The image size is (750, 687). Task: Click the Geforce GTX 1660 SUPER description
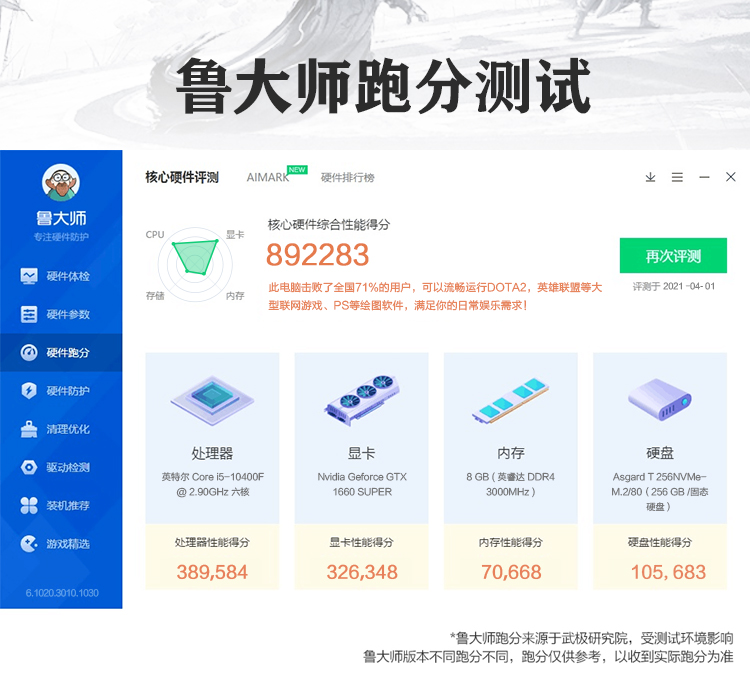362,484
